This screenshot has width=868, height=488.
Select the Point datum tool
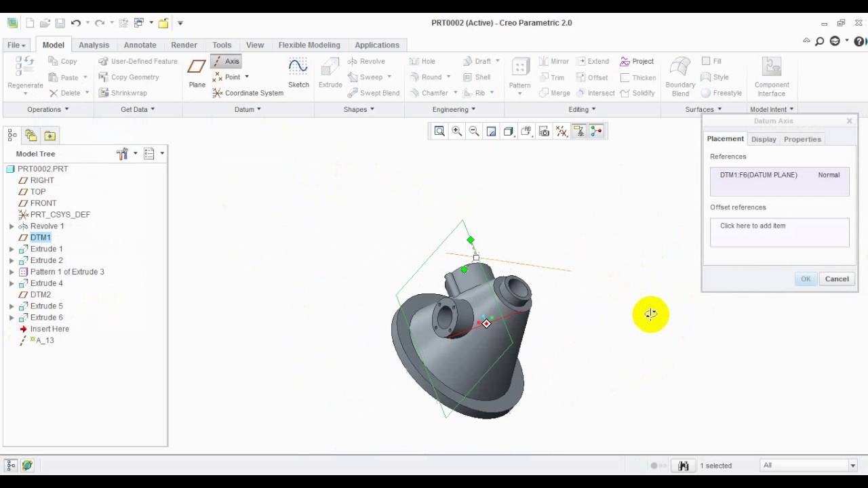226,77
